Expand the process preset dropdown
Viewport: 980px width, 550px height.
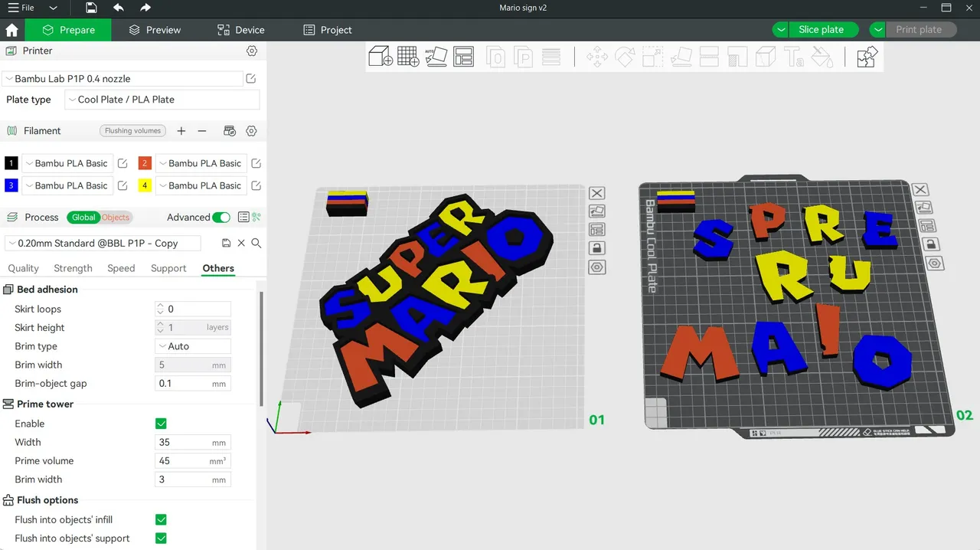tap(102, 243)
